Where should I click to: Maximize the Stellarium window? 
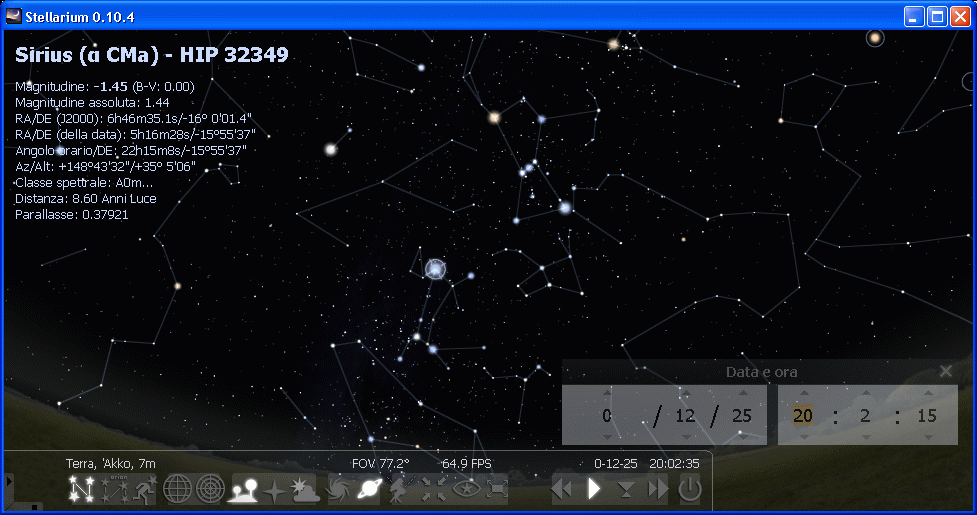pos(937,16)
